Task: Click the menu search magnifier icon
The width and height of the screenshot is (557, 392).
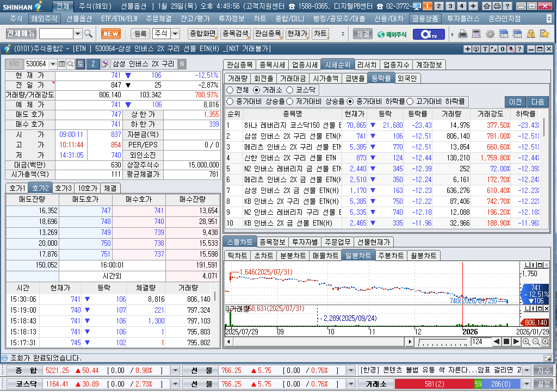Action: [89, 34]
